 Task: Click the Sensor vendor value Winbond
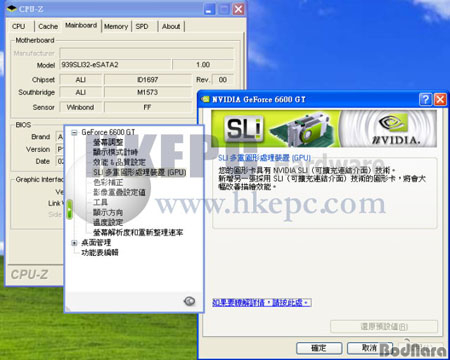pos(80,107)
